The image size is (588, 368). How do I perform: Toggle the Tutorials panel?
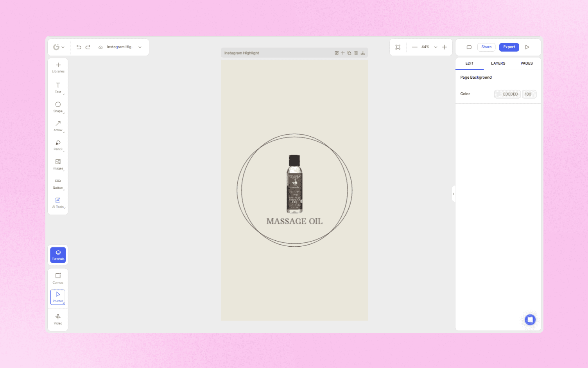[57, 255]
